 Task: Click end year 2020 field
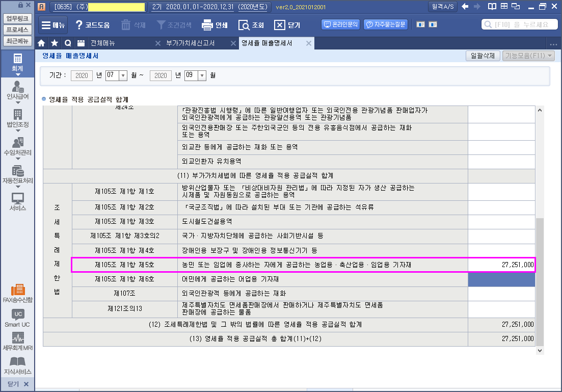click(160, 75)
